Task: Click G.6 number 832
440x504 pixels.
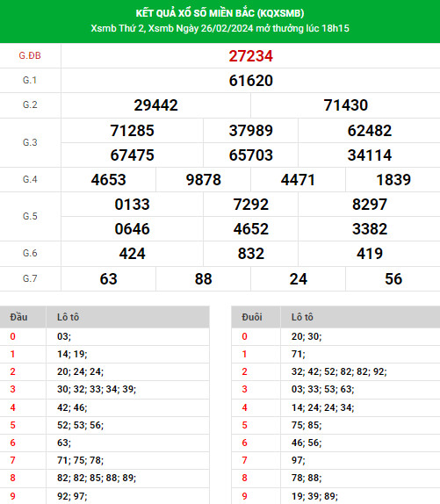Action: pos(250,254)
